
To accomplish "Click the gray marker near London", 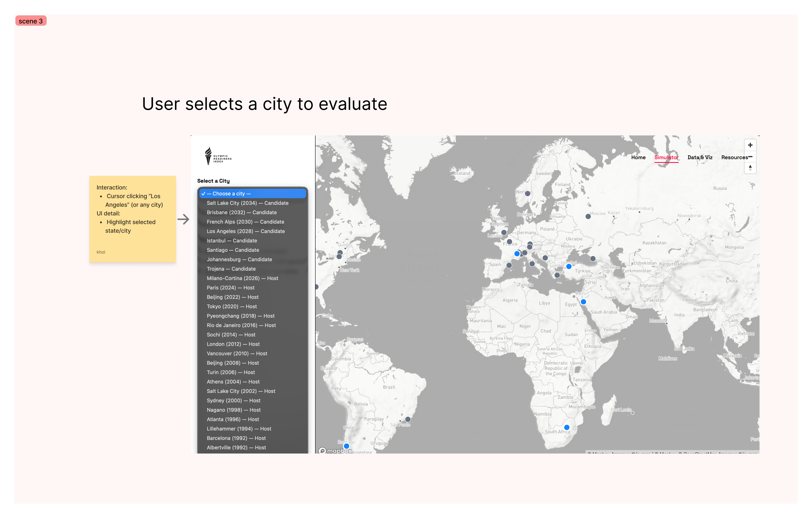I will click(x=504, y=232).
